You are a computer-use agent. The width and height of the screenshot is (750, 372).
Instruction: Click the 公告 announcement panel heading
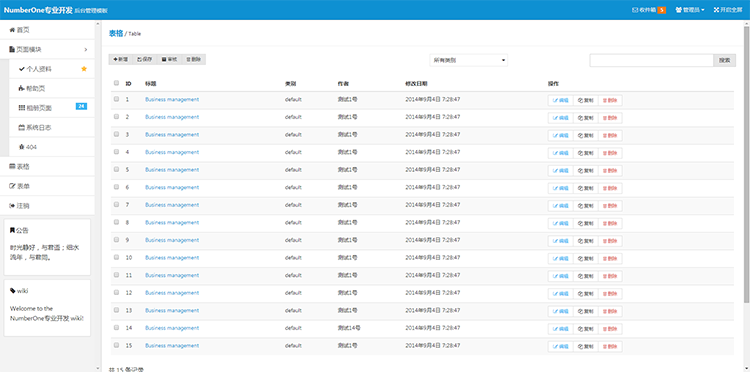(x=20, y=230)
